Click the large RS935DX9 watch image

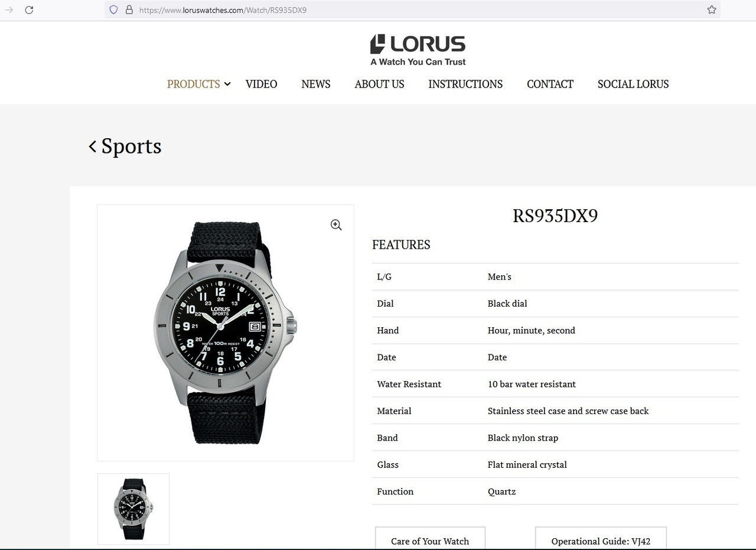point(225,333)
